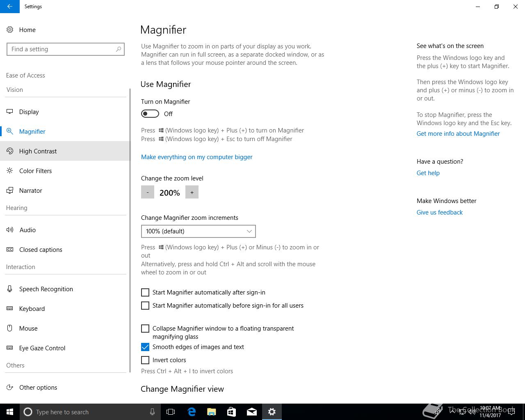Click the Give us feedback link

tap(440, 212)
